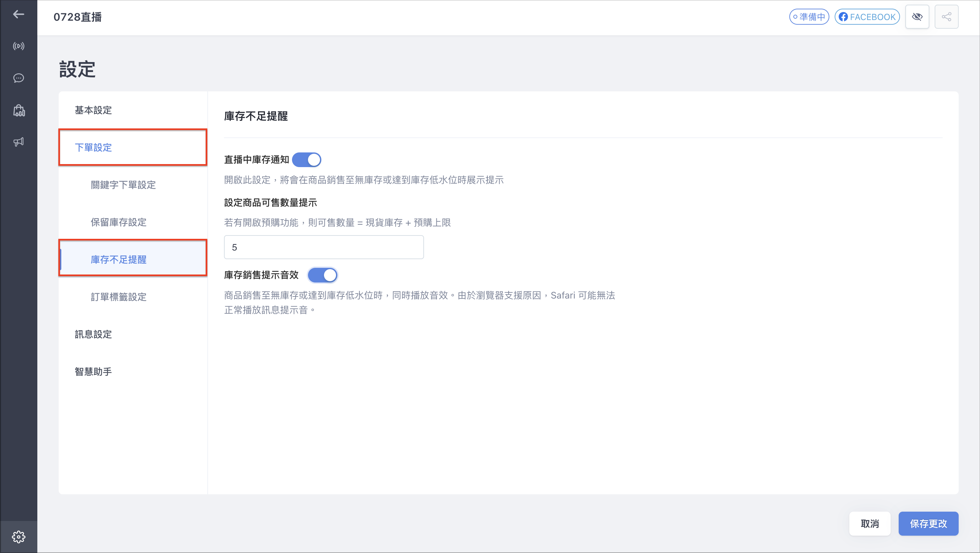The image size is (980, 553).
Task: Toggle the 庫存銷售提示音效 switch
Action: [323, 275]
